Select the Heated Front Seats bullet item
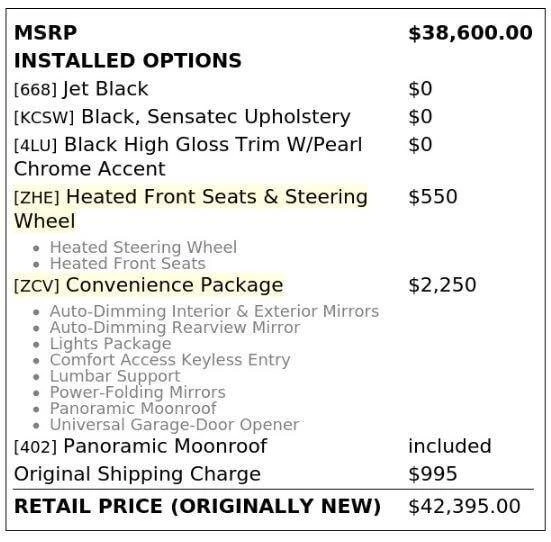The width and height of the screenshot is (551, 542). [128, 264]
